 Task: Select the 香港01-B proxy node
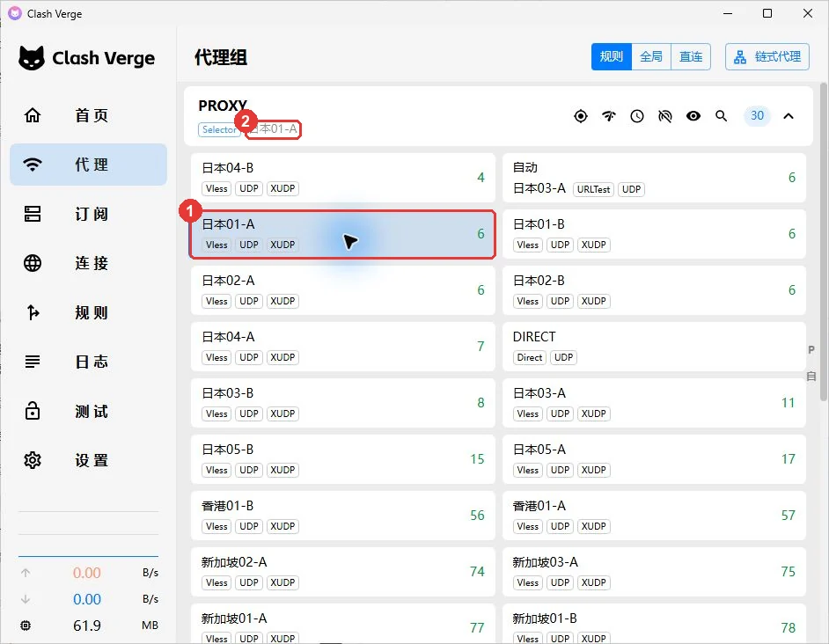click(342, 516)
